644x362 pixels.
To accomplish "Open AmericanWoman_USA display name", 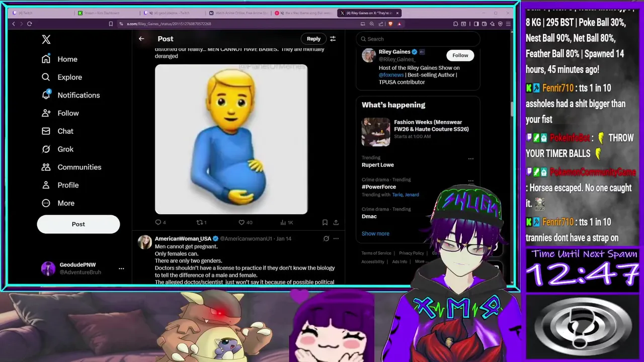I will pyautogui.click(x=183, y=239).
